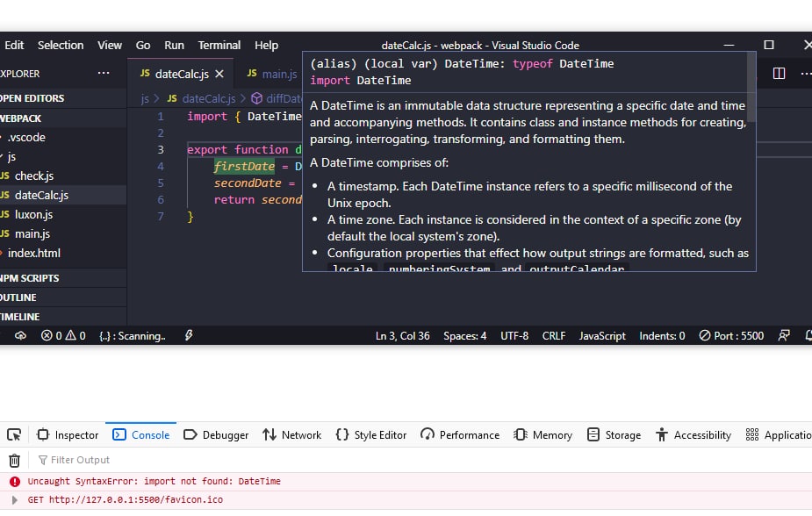Open the Run menu
The image size is (812, 516).
coord(174,45)
